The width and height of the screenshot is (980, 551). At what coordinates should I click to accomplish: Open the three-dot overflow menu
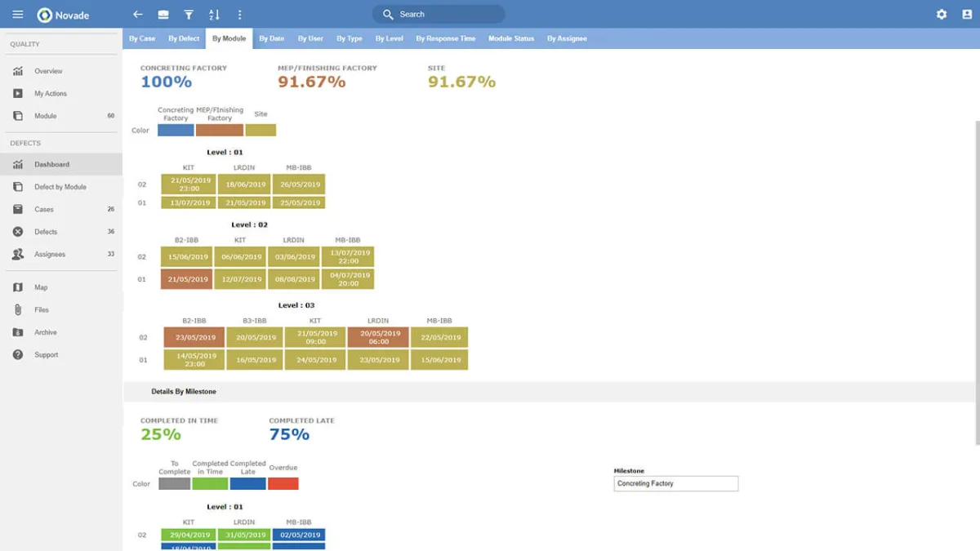point(239,14)
